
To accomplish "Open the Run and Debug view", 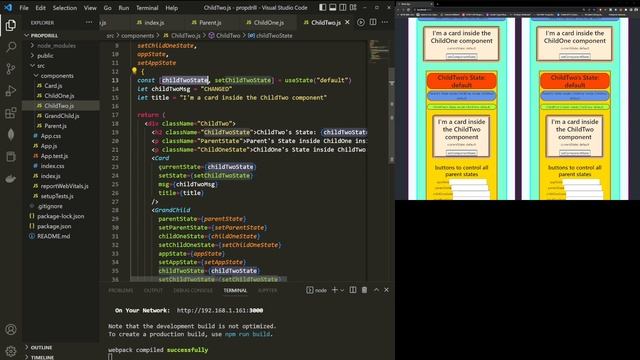I will click(11, 91).
